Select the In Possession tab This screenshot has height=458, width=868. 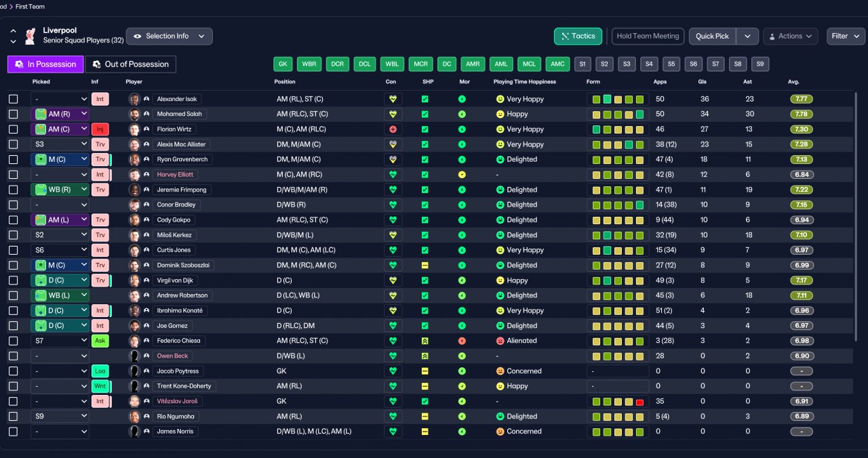tap(45, 64)
